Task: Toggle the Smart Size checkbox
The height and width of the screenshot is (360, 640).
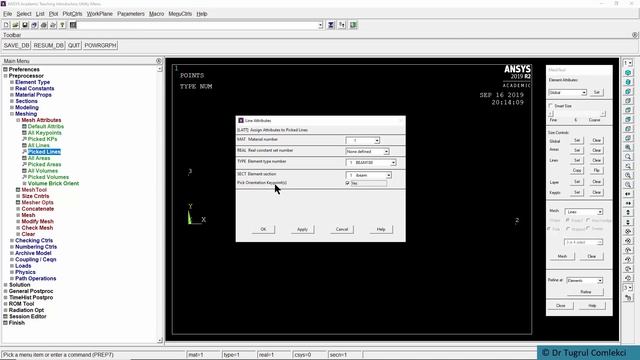Action: pyautogui.click(x=551, y=106)
